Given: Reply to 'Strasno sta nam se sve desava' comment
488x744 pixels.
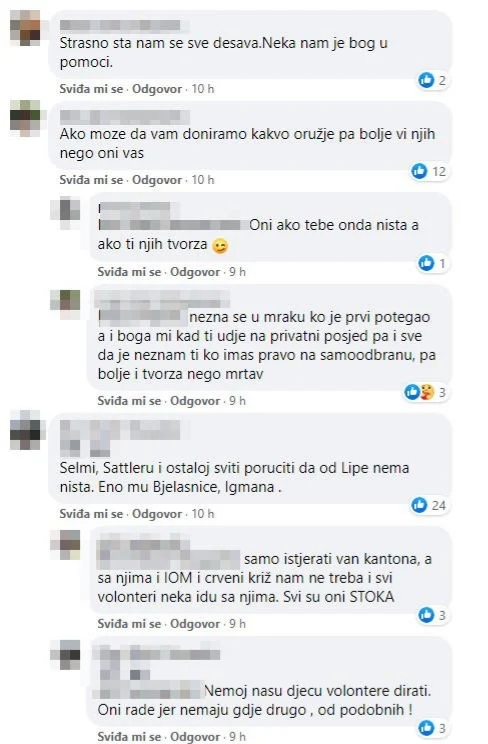Looking at the screenshot, I should pyautogui.click(x=157, y=89).
